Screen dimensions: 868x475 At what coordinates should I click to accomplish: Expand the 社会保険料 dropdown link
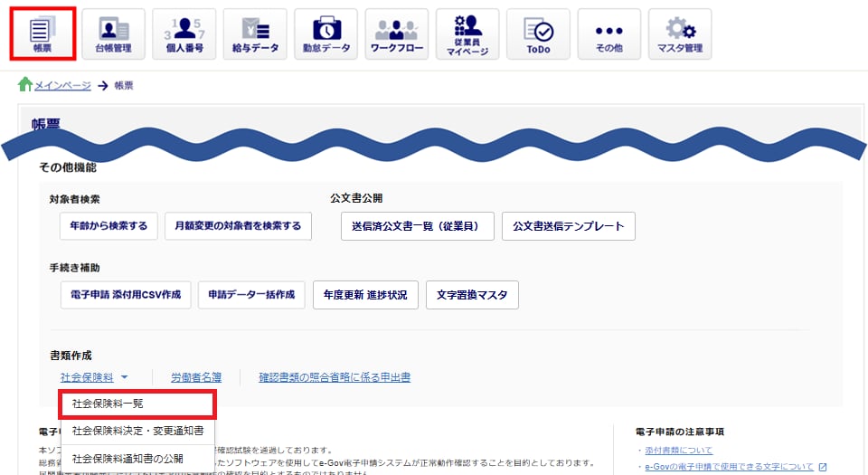[94, 377]
